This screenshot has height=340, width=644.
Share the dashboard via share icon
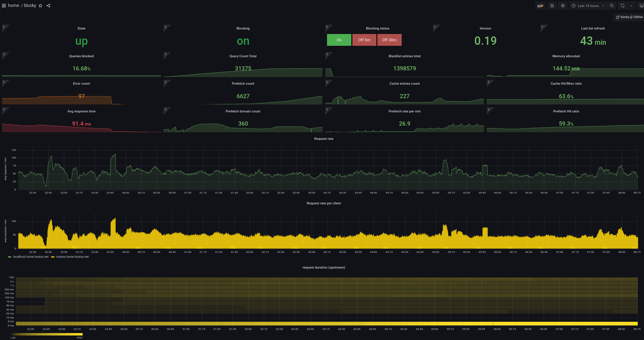48,6
